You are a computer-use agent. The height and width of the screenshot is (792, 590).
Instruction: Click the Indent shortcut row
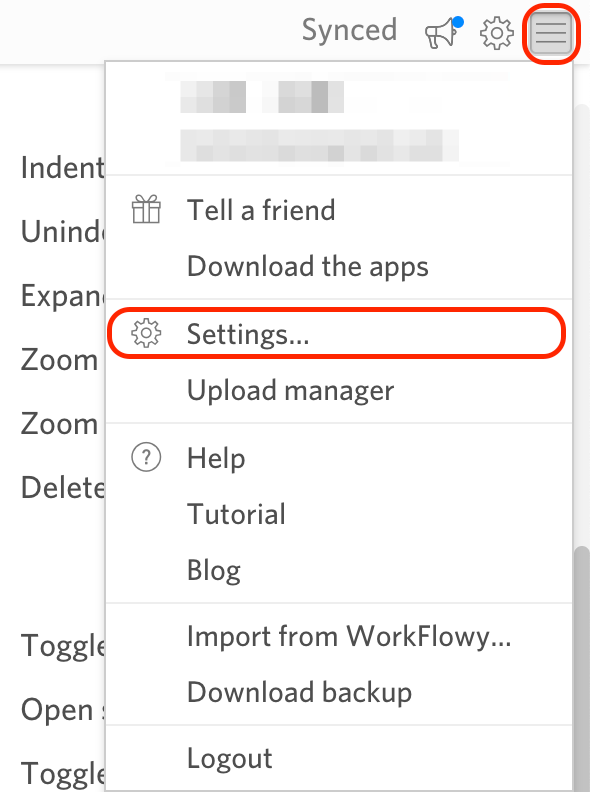pyautogui.click(x=63, y=168)
